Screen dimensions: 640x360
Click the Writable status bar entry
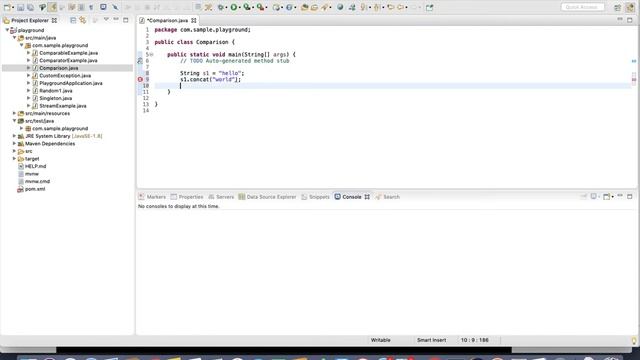[380, 340]
